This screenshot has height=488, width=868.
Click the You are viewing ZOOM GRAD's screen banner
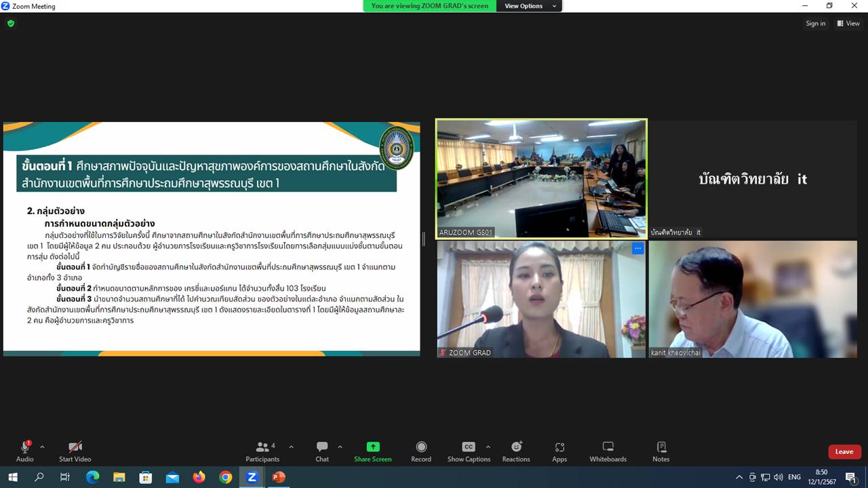click(430, 6)
